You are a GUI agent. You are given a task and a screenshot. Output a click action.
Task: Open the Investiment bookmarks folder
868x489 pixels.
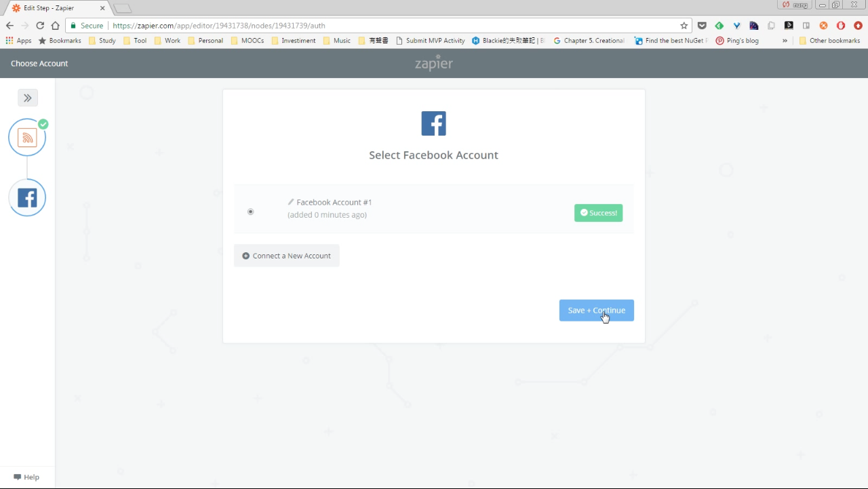294,41
